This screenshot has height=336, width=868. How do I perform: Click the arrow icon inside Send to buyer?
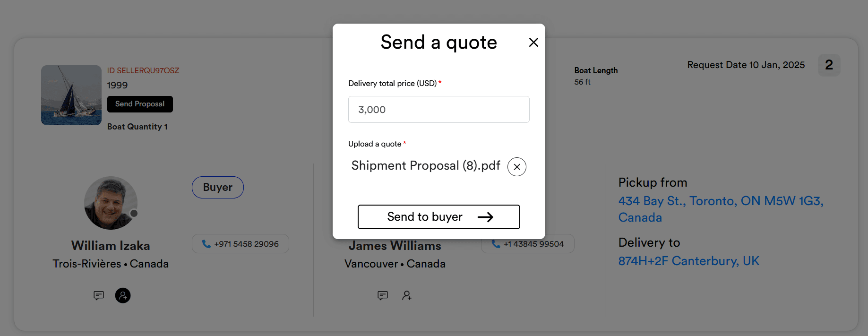(x=486, y=216)
